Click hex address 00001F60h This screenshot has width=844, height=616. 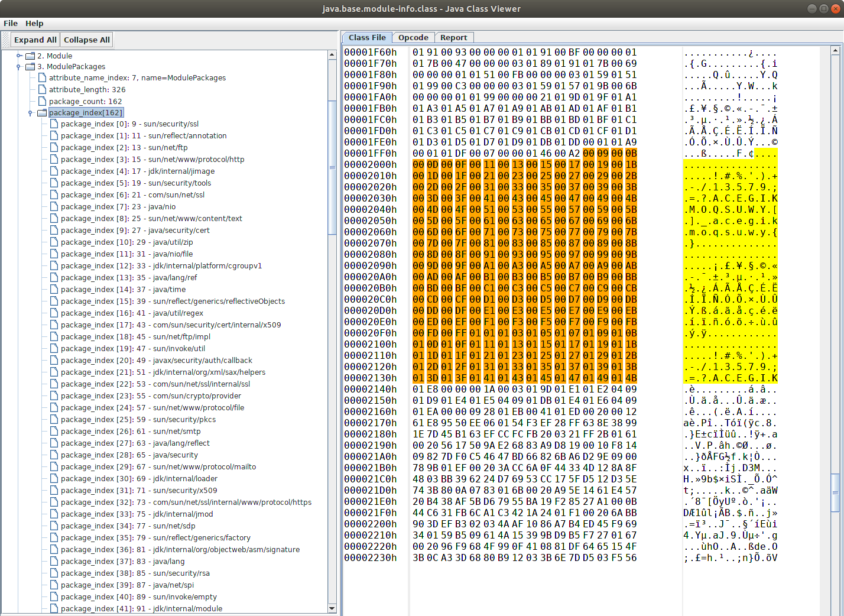point(371,52)
